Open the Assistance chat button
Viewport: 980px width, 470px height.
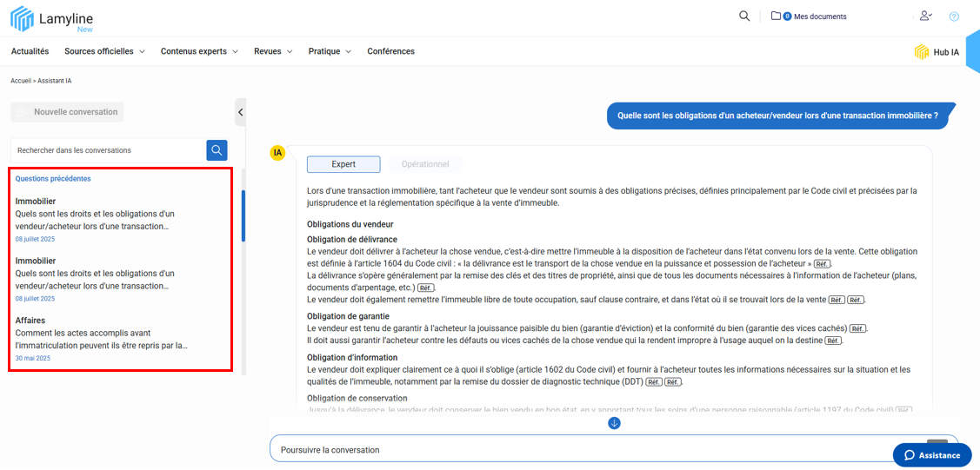[x=932, y=455]
